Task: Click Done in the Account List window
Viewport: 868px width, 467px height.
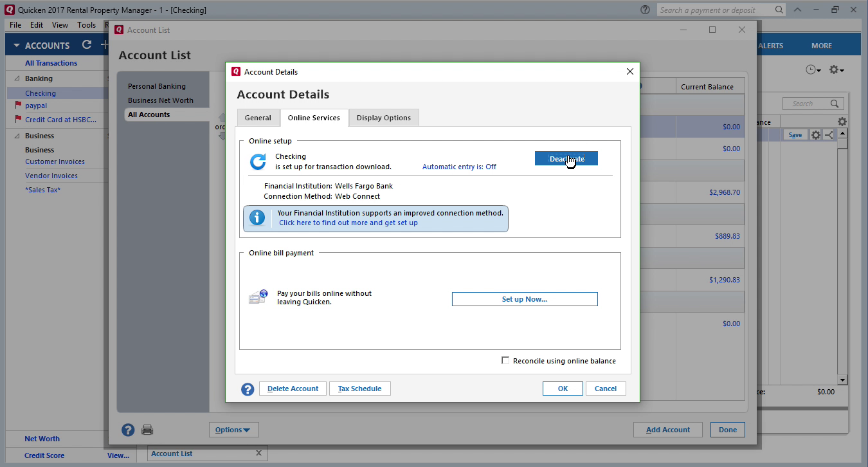Action: 728,430
